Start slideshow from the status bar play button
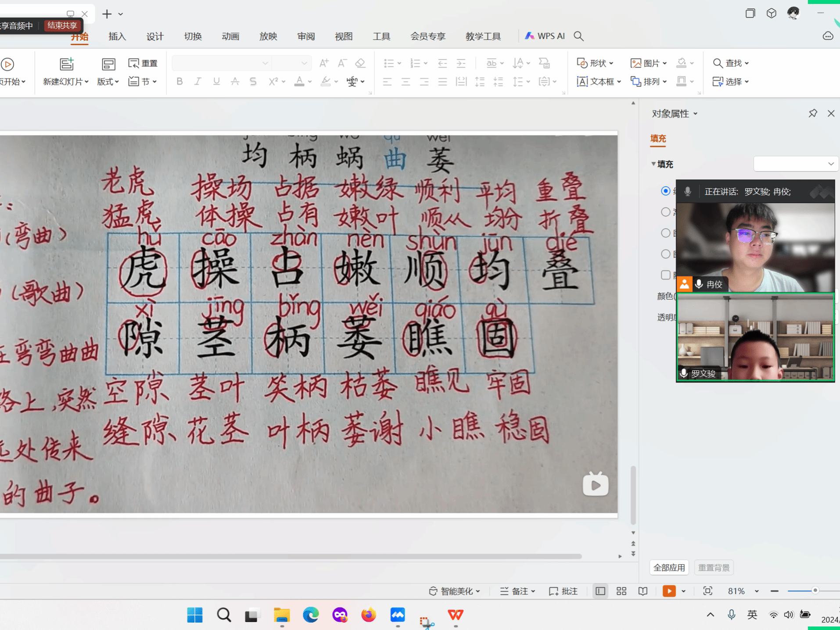Screen dimensions: 840x630 669,591
